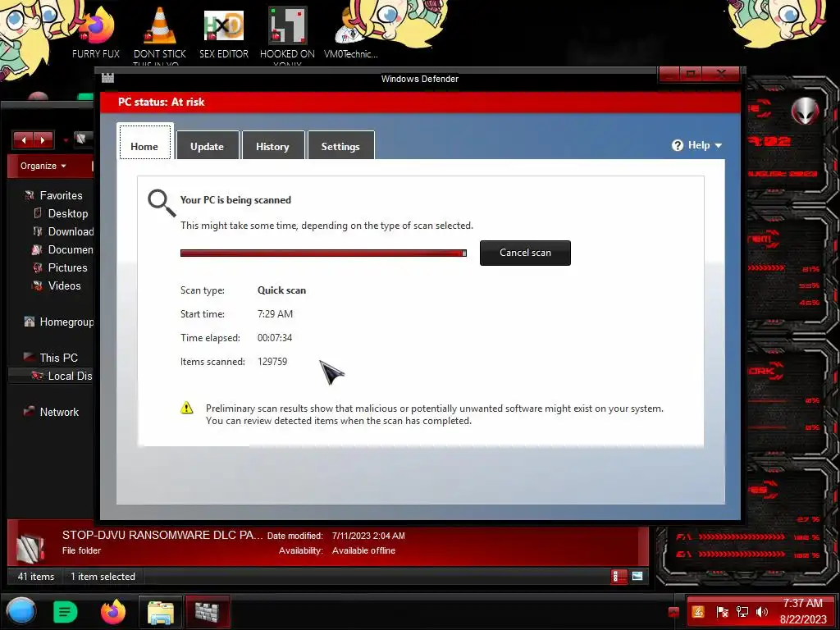
Task: Click the items scanned value 129759
Action: pos(272,362)
